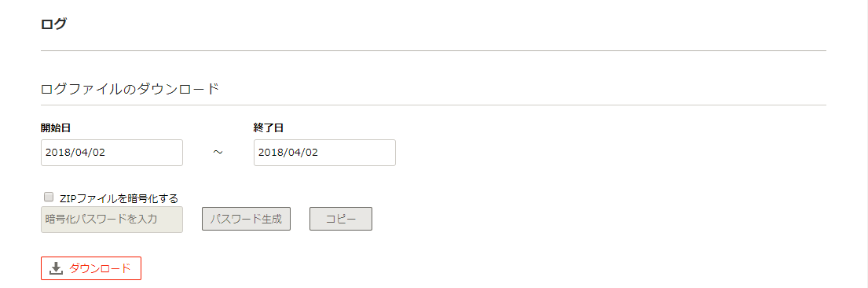Click the red ダウンロード button label

(101, 268)
